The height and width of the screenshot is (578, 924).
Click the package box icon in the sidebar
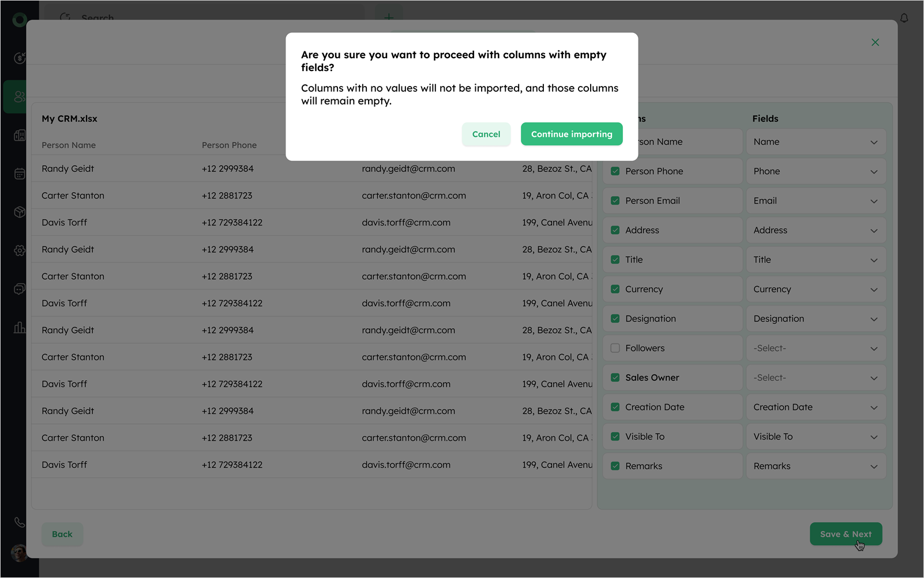(19, 212)
